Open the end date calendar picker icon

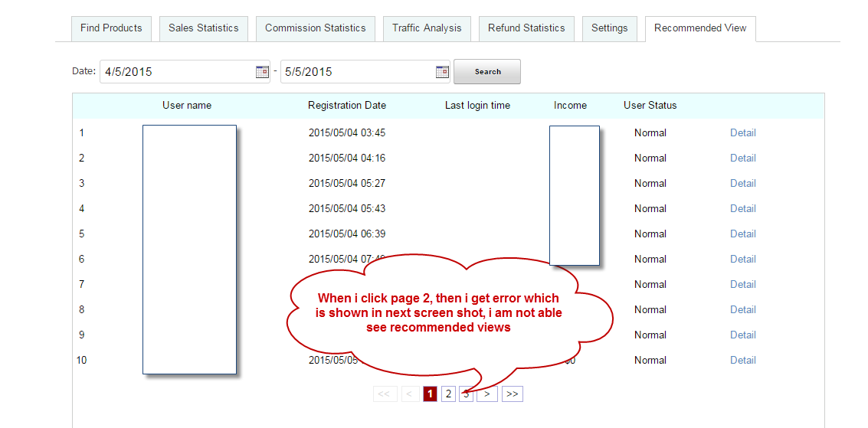coord(442,71)
